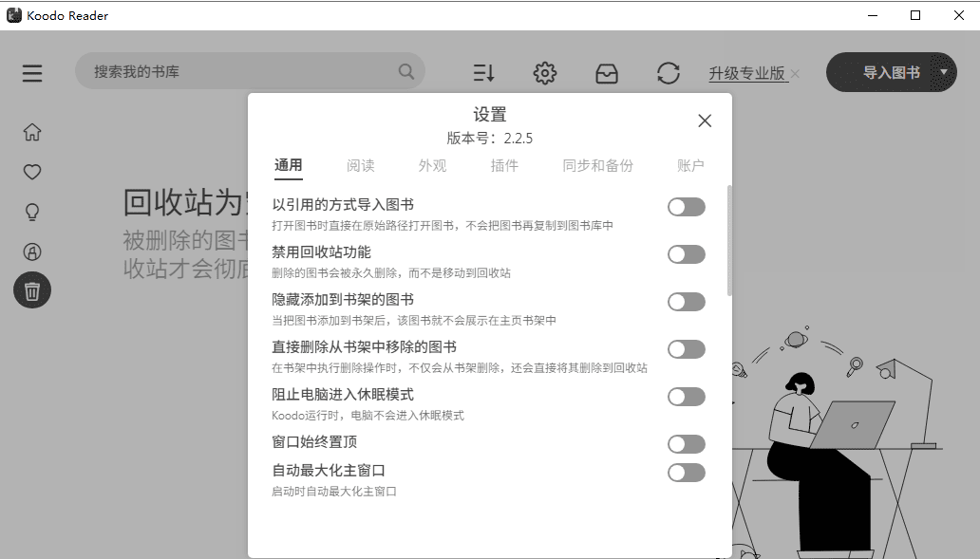Click the sync refresh icon
The image size is (980, 559).
click(x=669, y=73)
